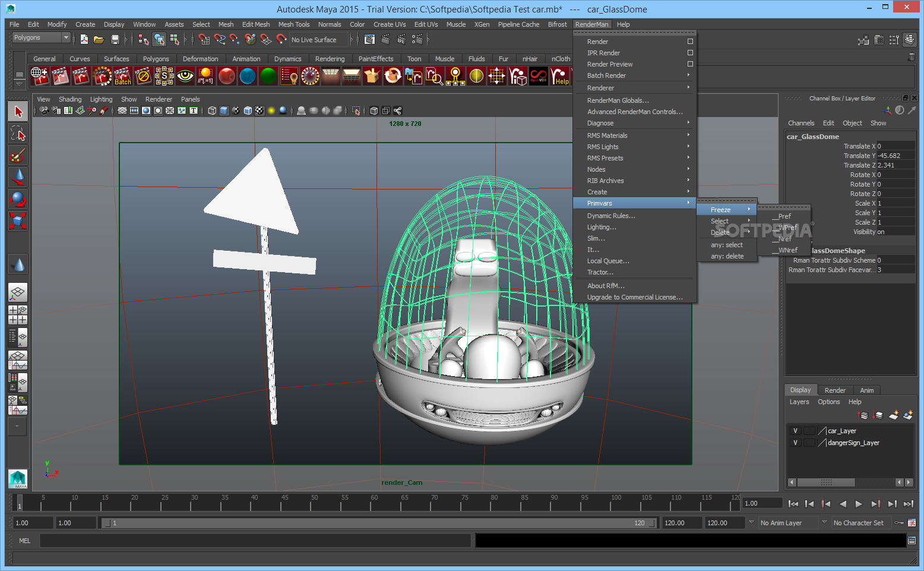Open Render option box
924x571 pixels.
point(690,42)
